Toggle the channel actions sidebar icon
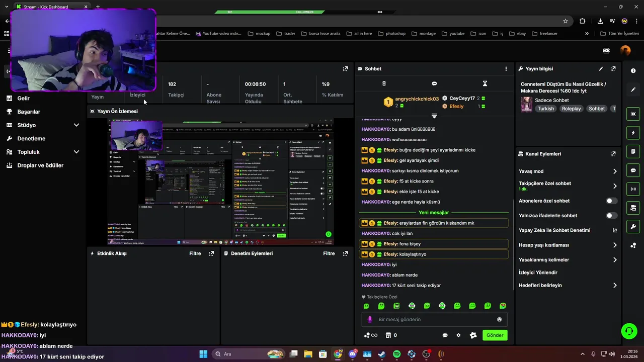Viewport: 644px width, 362px height. point(633,208)
